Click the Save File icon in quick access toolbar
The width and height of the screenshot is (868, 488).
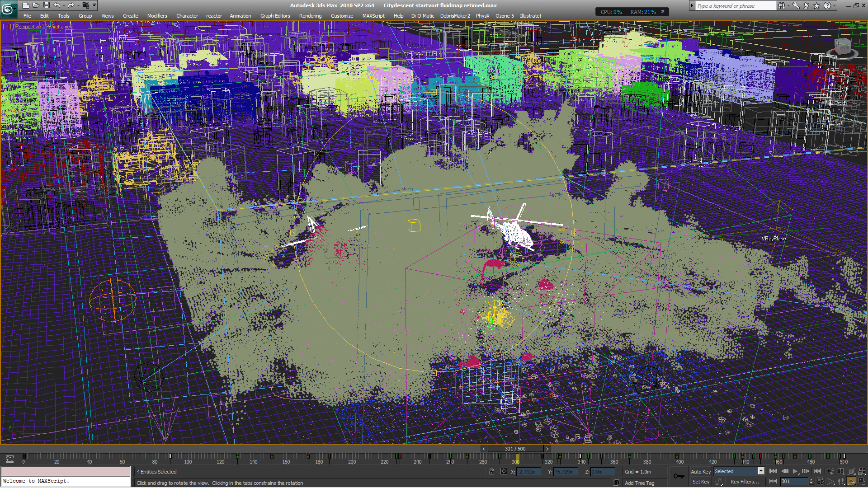pos(46,5)
